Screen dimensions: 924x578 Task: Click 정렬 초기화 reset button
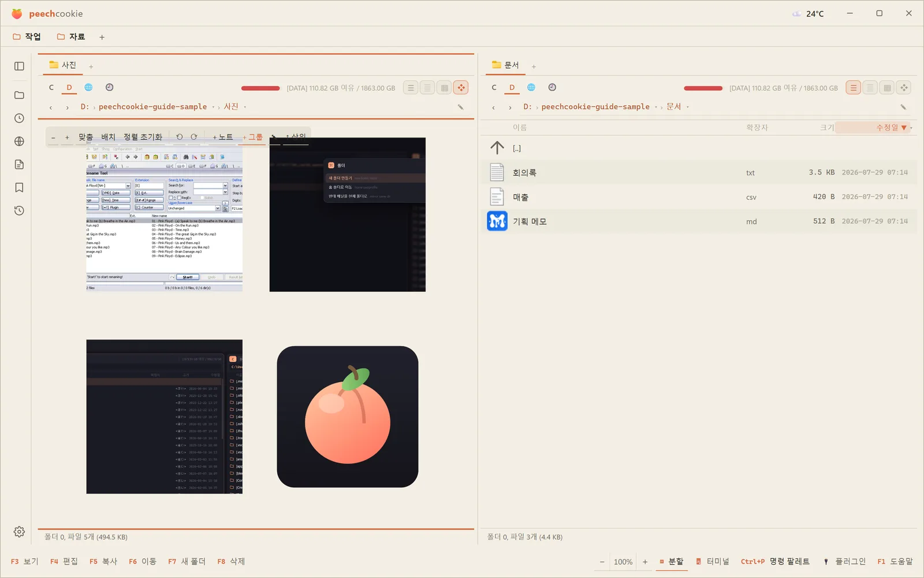pyautogui.click(x=143, y=137)
